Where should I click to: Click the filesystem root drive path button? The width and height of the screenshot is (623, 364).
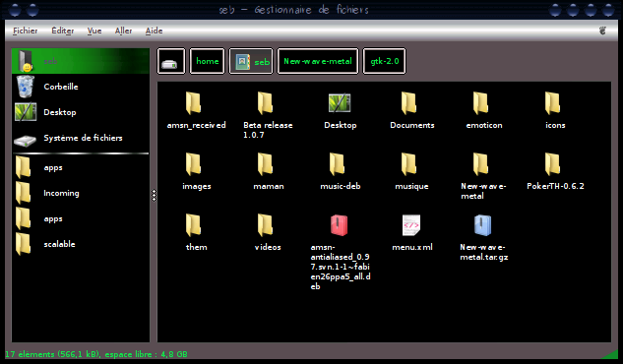171,61
